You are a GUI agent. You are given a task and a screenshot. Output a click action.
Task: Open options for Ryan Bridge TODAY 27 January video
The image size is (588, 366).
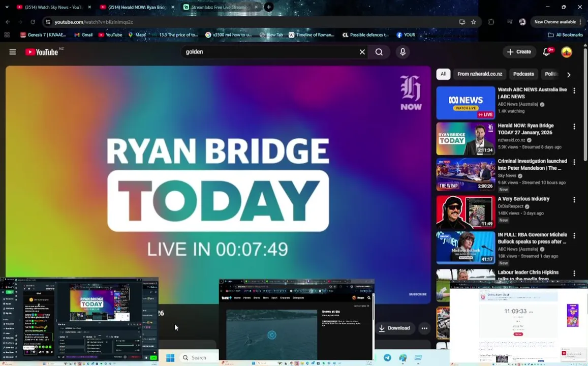[574, 127]
